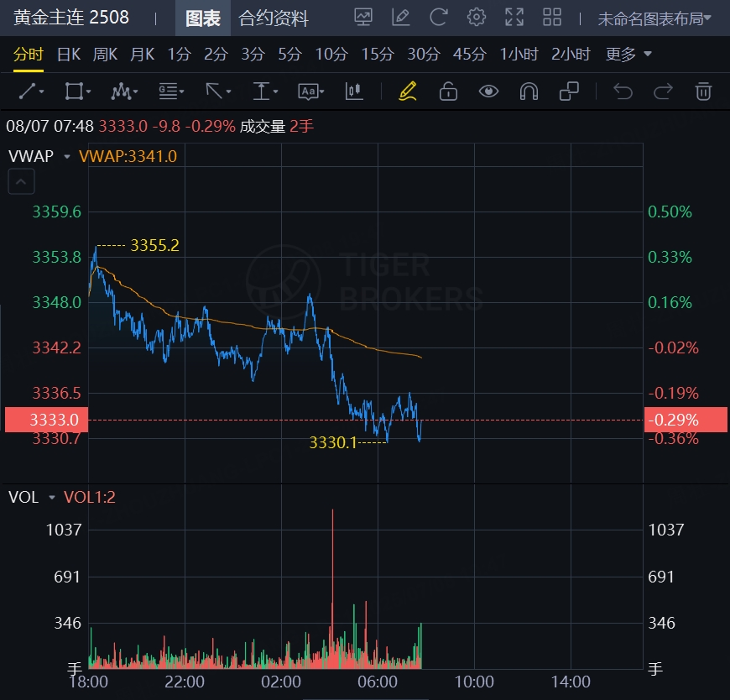730x700 pixels.
Task: Collapse the chart panel with the chevron button
Action: [22, 180]
